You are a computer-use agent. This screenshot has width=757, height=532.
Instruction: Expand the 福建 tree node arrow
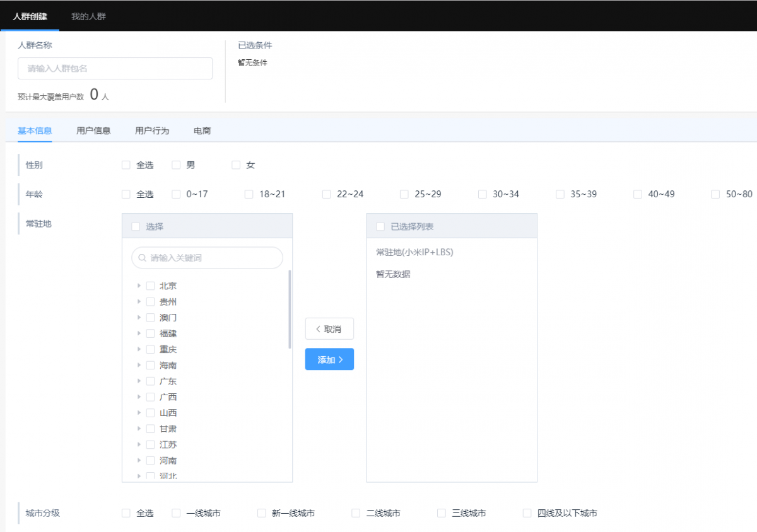(x=139, y=333)
